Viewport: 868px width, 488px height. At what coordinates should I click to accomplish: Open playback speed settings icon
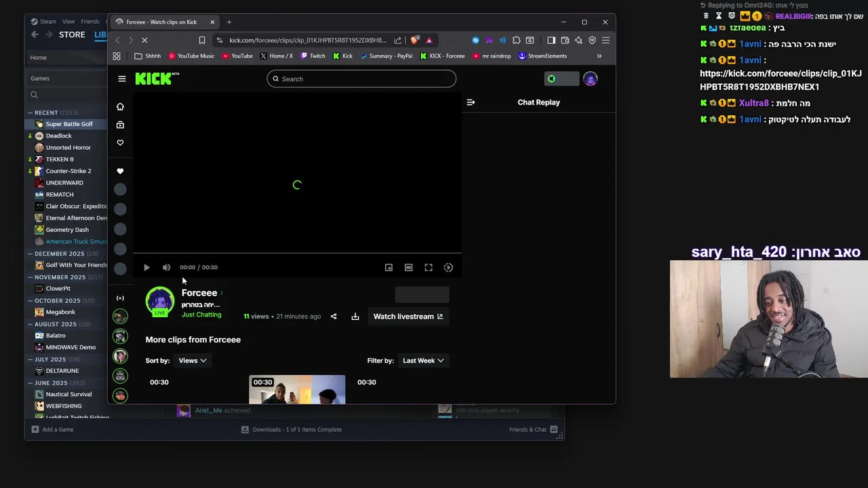click(x=448, y=267)
